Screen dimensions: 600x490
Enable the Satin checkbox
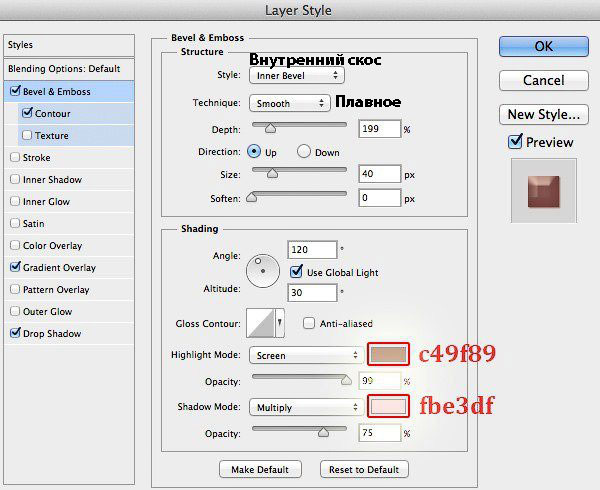(15, 223)
